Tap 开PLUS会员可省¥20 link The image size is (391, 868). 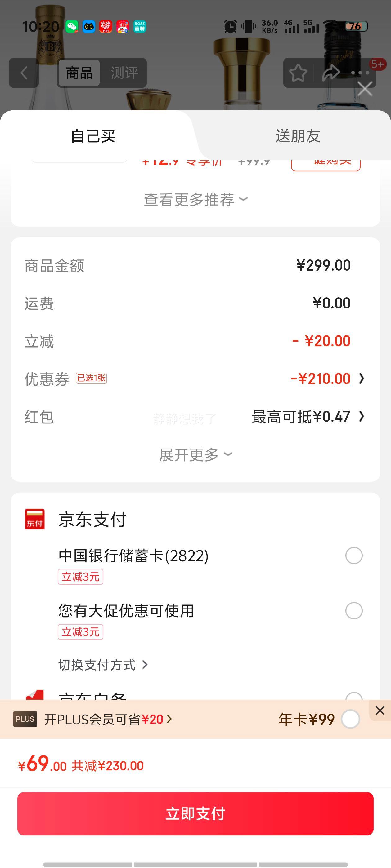click(108, 720)
